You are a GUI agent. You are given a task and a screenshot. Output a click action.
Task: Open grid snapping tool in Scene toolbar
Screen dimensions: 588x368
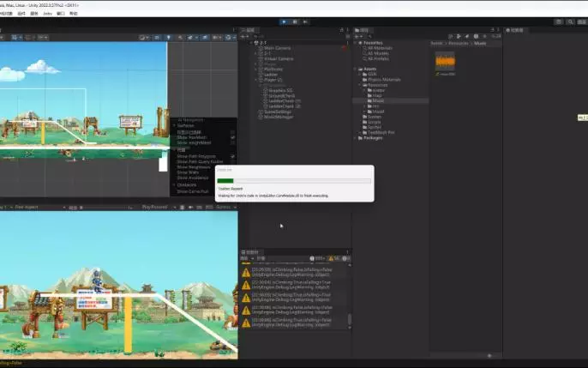coord(16,37)
